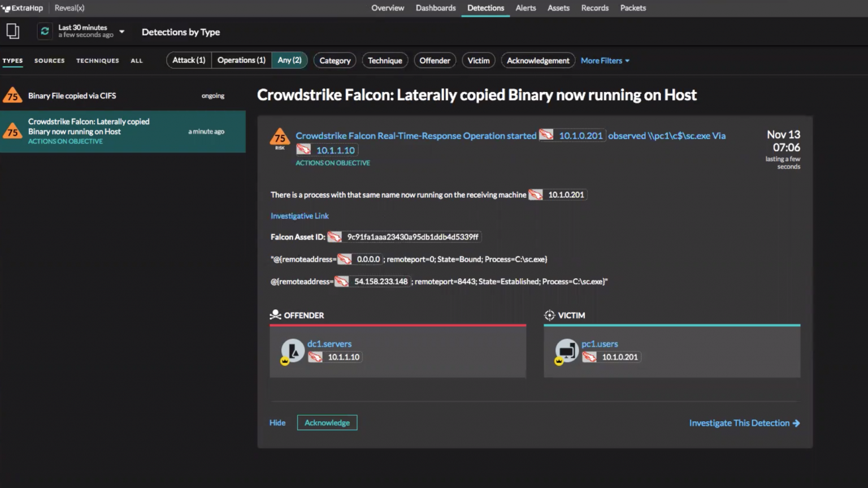Acknowledge the CrowdStrike Falcon detection
This screenshot has width=868, height=488.
click(327, 422)
